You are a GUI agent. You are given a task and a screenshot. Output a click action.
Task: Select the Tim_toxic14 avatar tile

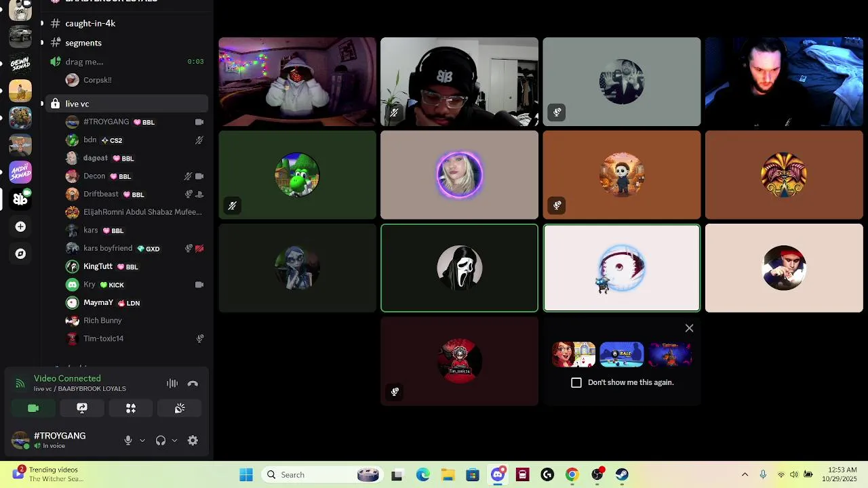tap(459, 361)
